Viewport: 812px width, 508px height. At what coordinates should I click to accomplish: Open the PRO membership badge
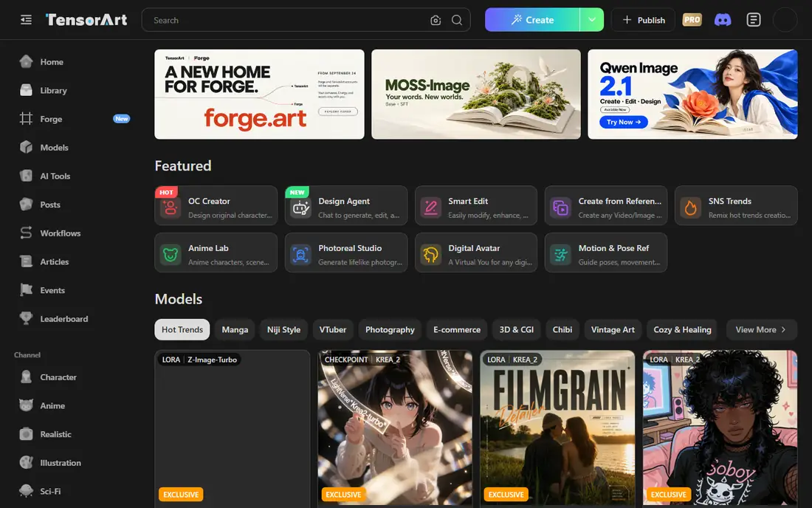[x=692, y=20]
